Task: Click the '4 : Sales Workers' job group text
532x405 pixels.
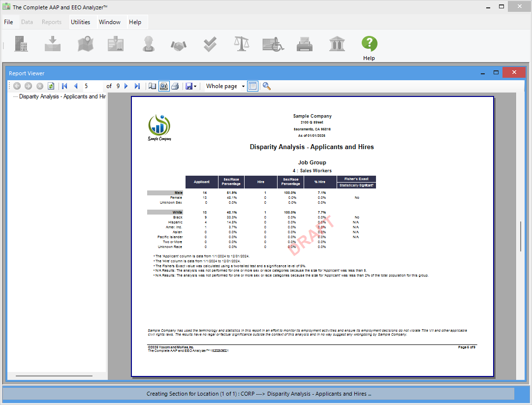Action: point(312,171)
